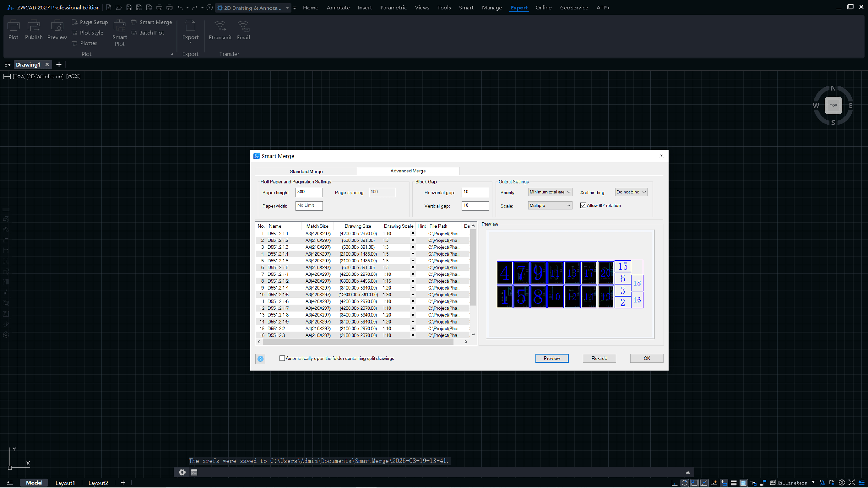Click the Email transfer icon
Image resolution: width=868 pixels, height=488 pixels.
pos(243,30)
